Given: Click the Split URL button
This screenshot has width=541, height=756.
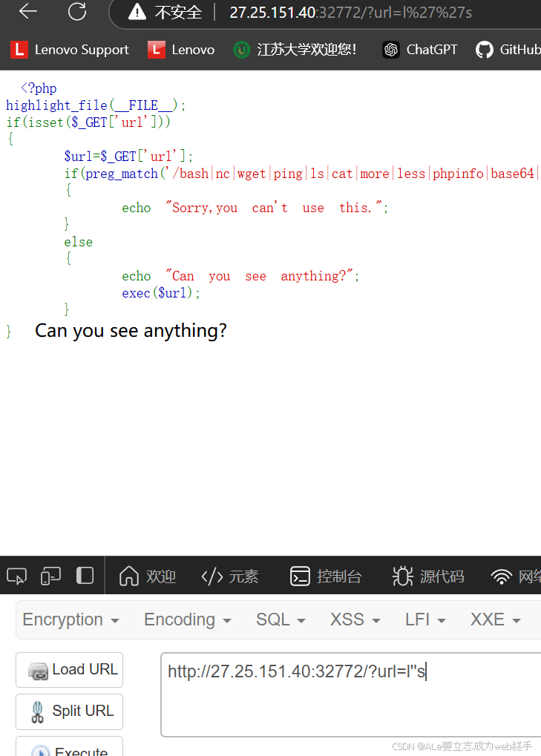Looking at the screenshot, I should [x=70, y=711].
